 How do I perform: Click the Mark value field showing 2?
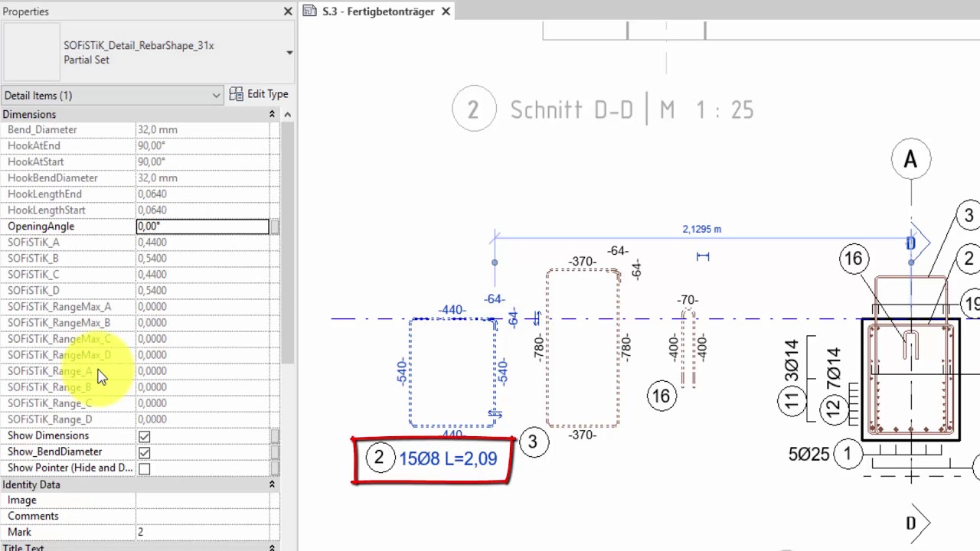203,532
